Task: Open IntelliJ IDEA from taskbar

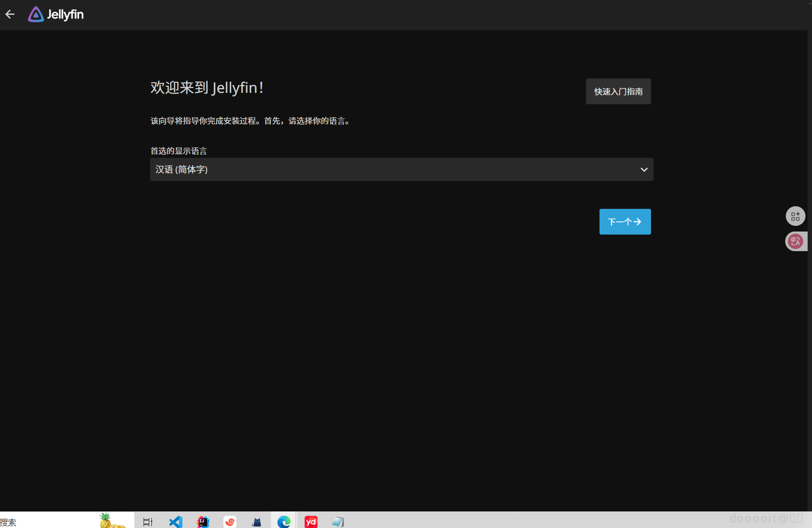Action: 203,522
